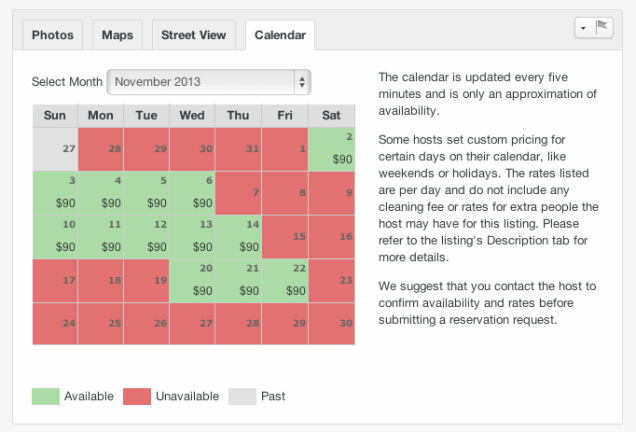Pick available date 3 on the calendar
Image resolution: width=636 pixels, height=432 pixels.
coord(55,192)
